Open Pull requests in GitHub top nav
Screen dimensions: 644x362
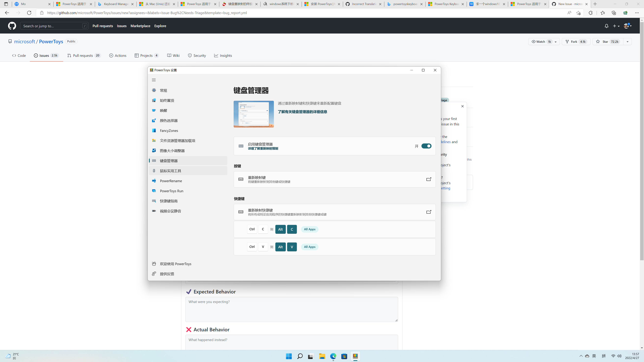103,26
